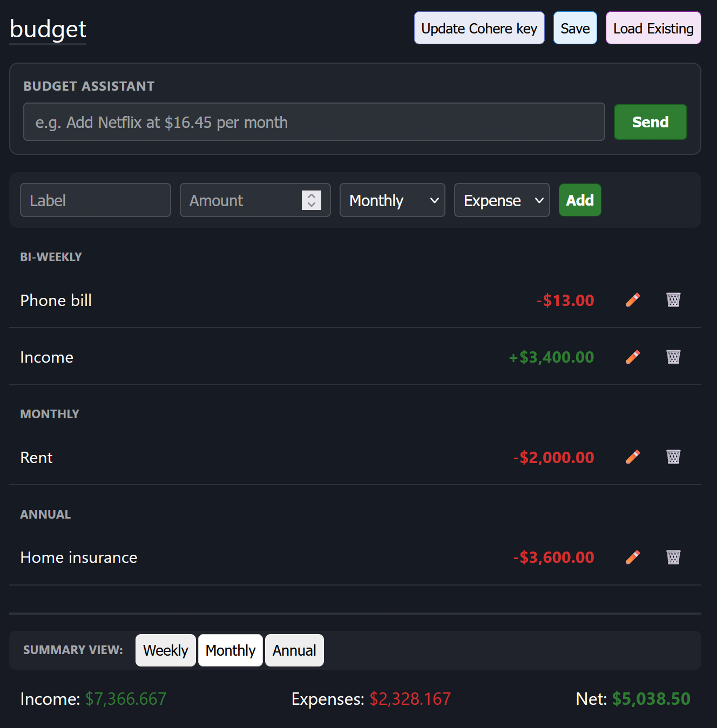
Task: Open the Monthly frequency dropdown
Action: [393, 200]
